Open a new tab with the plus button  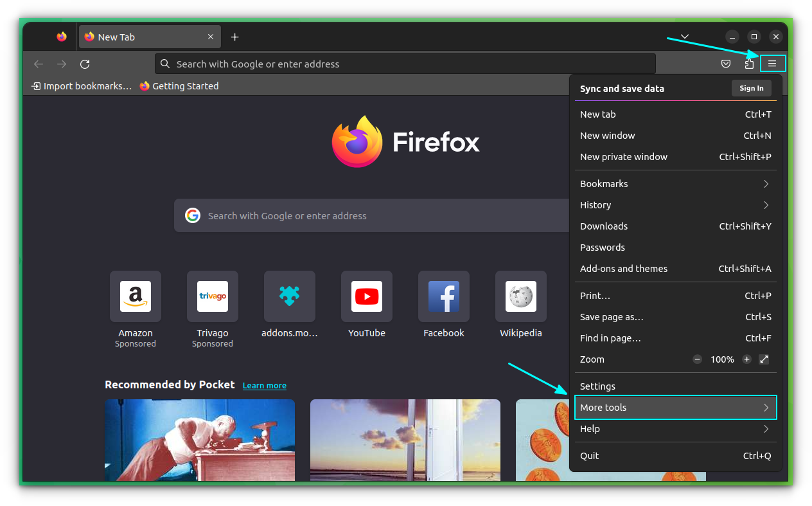(234, 37)
